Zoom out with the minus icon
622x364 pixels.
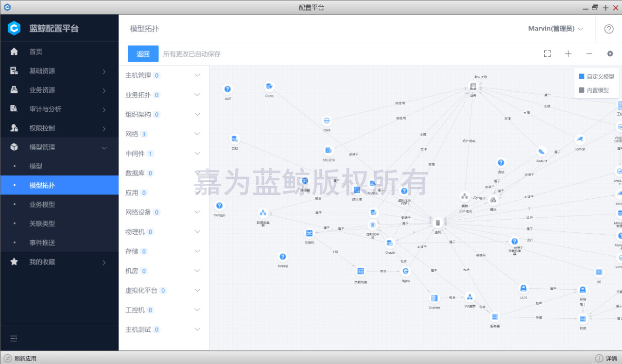589,53
